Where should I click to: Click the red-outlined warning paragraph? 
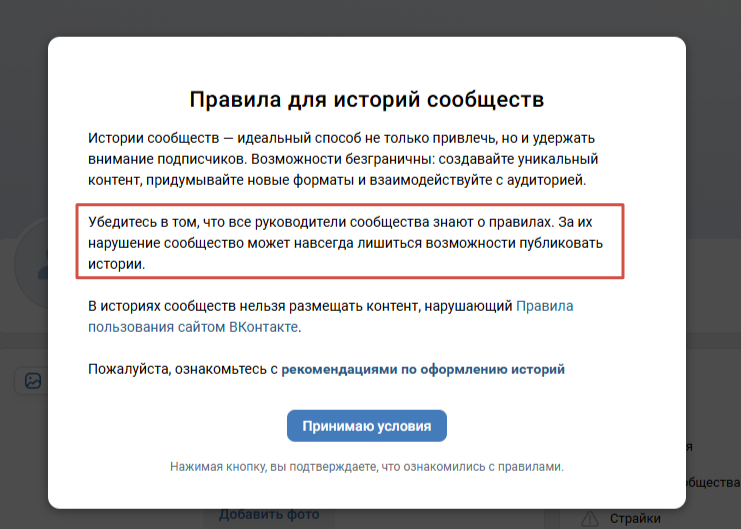(x=350, y=242)
